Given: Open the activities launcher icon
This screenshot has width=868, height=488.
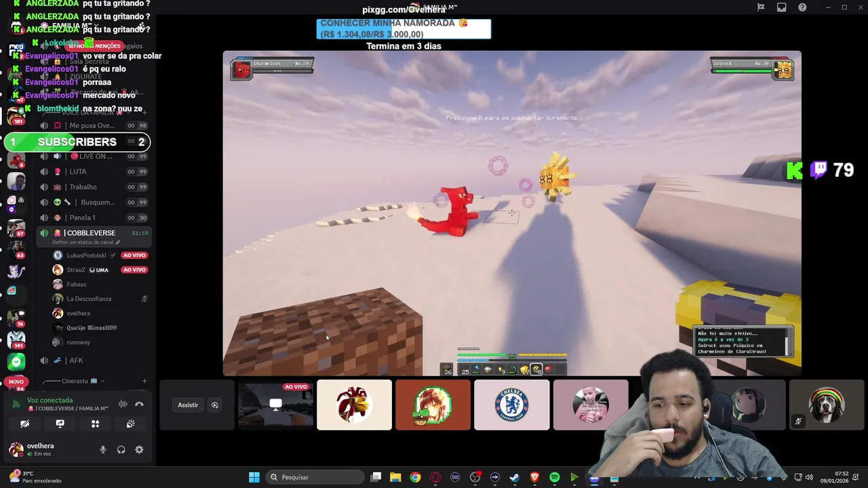Looking at the screenshot, I should (95, 424).
